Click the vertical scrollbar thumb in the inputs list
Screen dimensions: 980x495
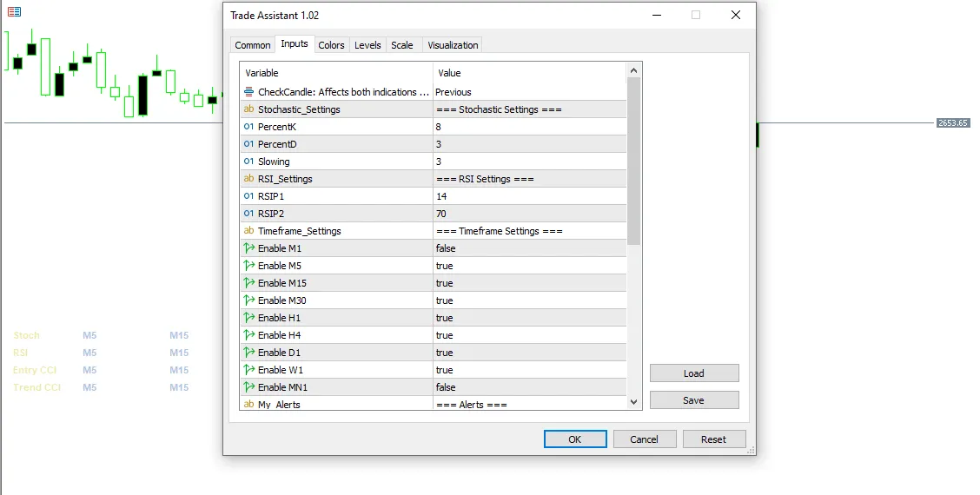point(633,161)
